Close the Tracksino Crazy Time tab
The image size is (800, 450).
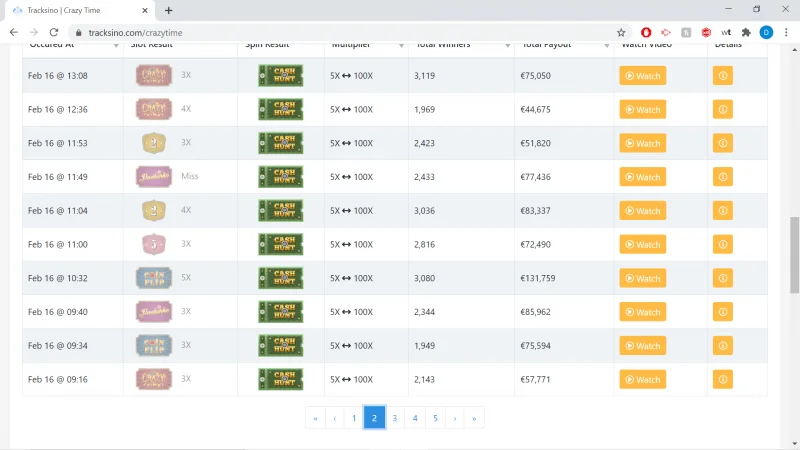145,10
